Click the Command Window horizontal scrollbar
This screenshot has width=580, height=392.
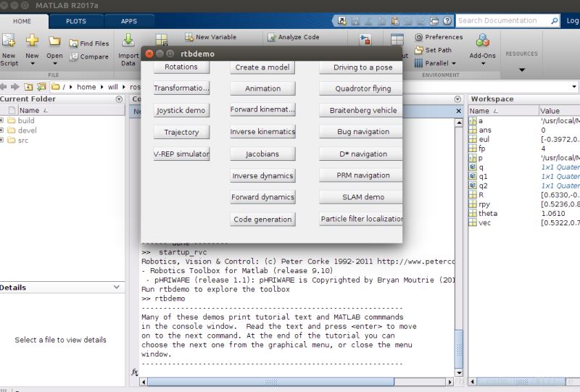point(290,381)
